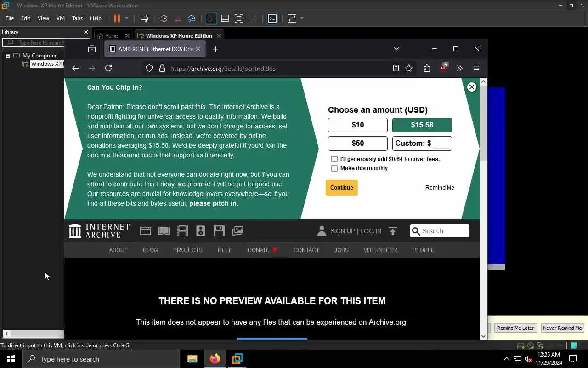This screenshot has height=368, width=588.
Task: Click the Internet Archive logo
Action: (x=99, y=231)
